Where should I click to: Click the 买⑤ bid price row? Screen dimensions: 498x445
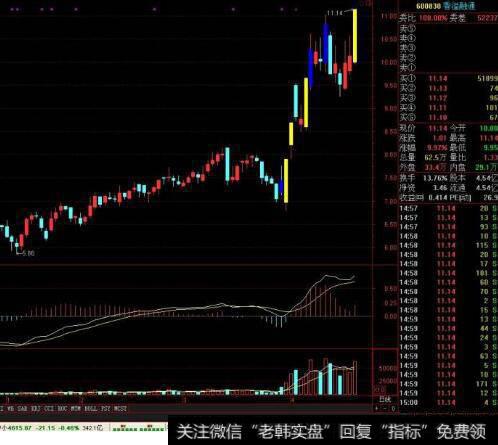(448, 117)
